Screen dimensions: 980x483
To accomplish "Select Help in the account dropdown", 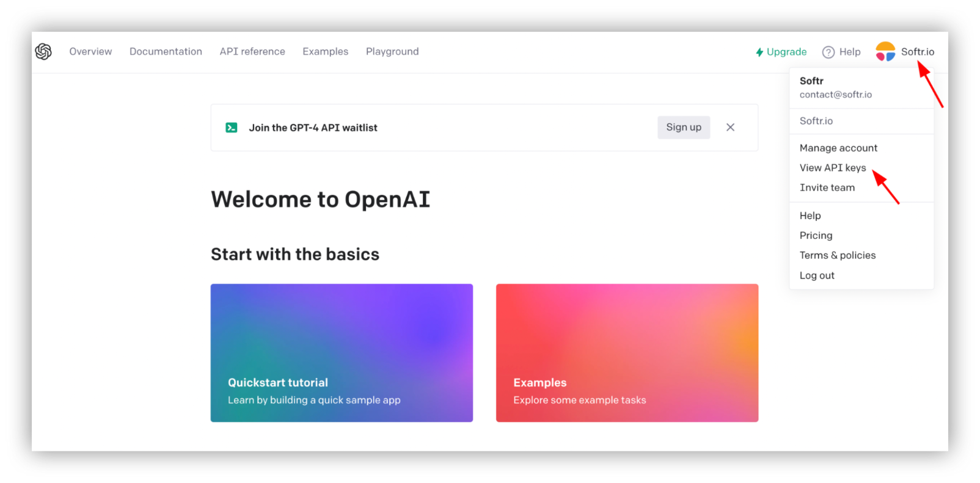I will 810,216.
